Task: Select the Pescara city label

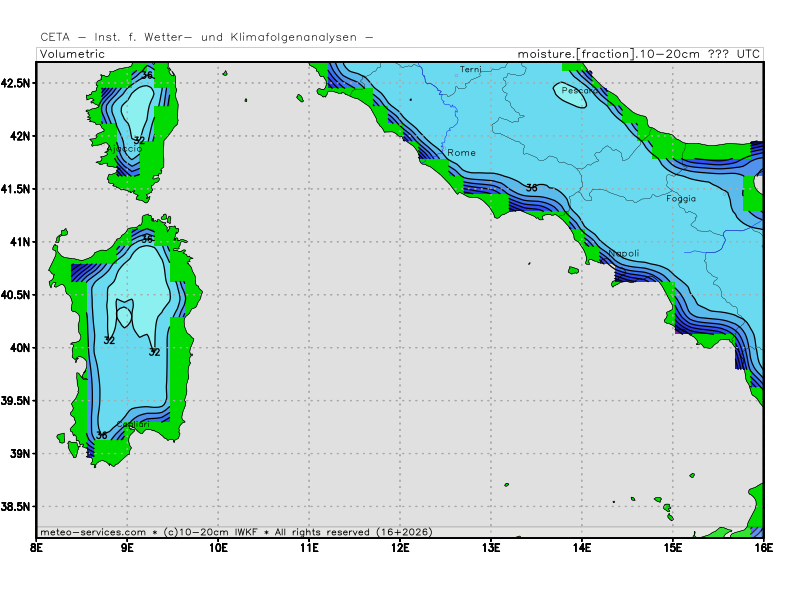Action: tap(578, 91)
